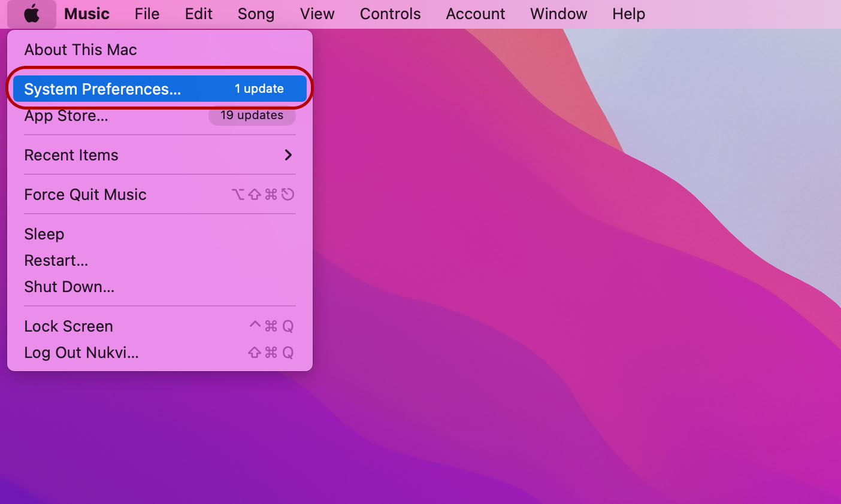
Task: Click Lock Screen in the menu
Action: 68,326
